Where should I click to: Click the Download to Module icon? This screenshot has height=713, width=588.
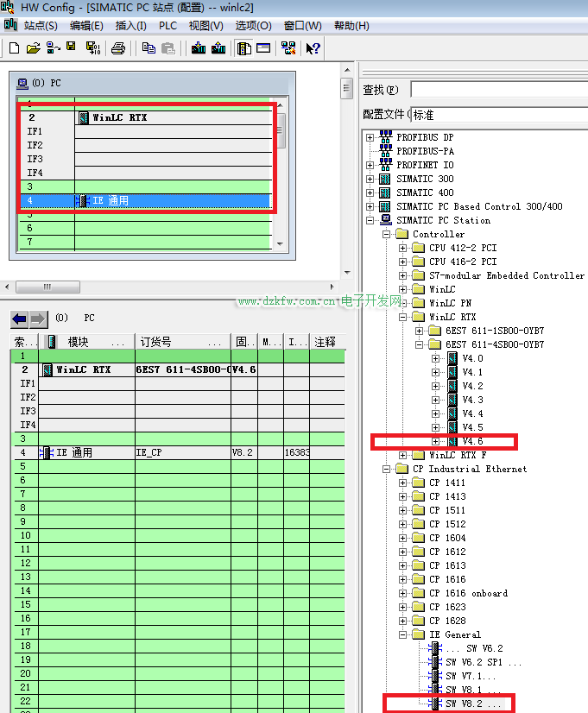(199, 48)
